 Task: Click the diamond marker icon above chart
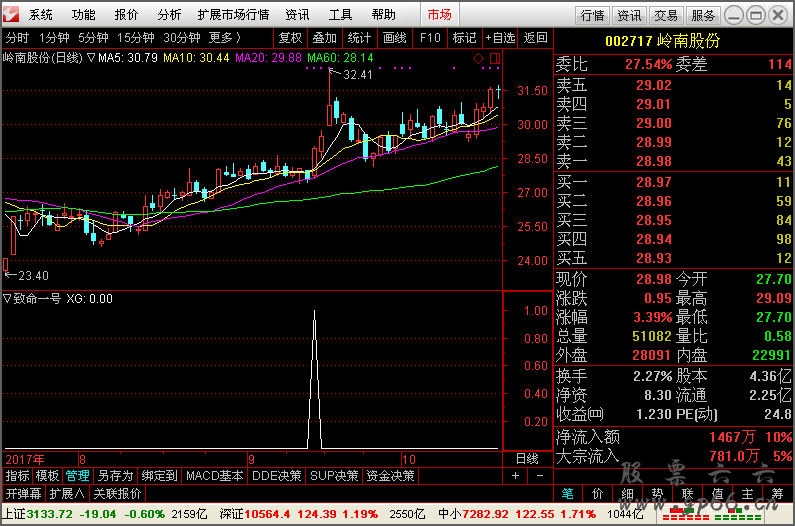(478, 60)
